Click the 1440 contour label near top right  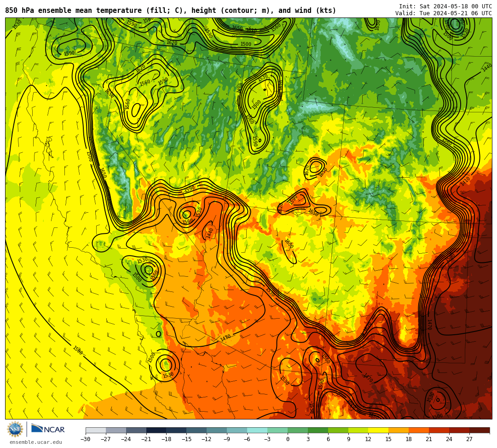[486, 67]
